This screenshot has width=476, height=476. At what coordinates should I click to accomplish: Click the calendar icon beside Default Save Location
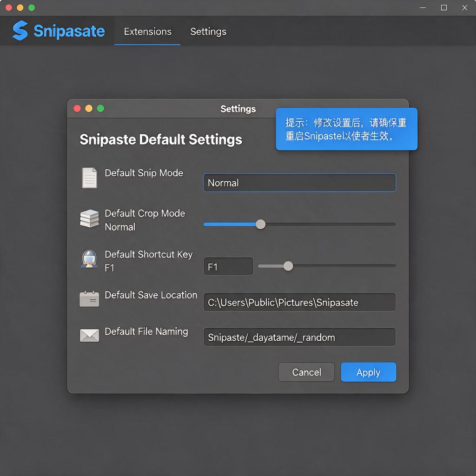tap(90, 299)
